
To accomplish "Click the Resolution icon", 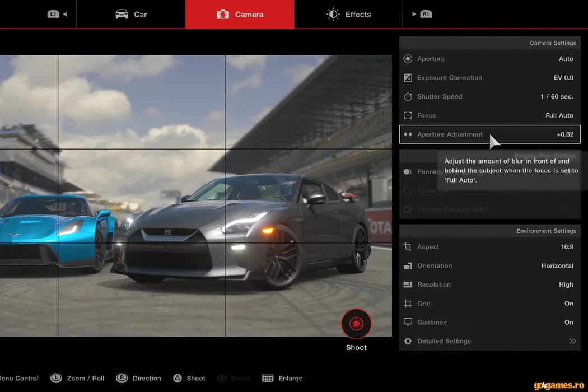I will click(408, 284).
